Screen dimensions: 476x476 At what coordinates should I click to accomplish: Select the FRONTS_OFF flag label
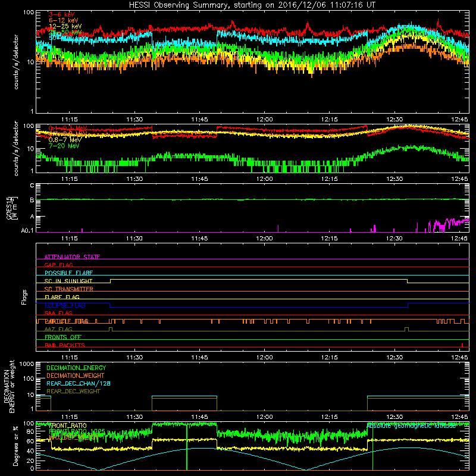click(63, 337)
